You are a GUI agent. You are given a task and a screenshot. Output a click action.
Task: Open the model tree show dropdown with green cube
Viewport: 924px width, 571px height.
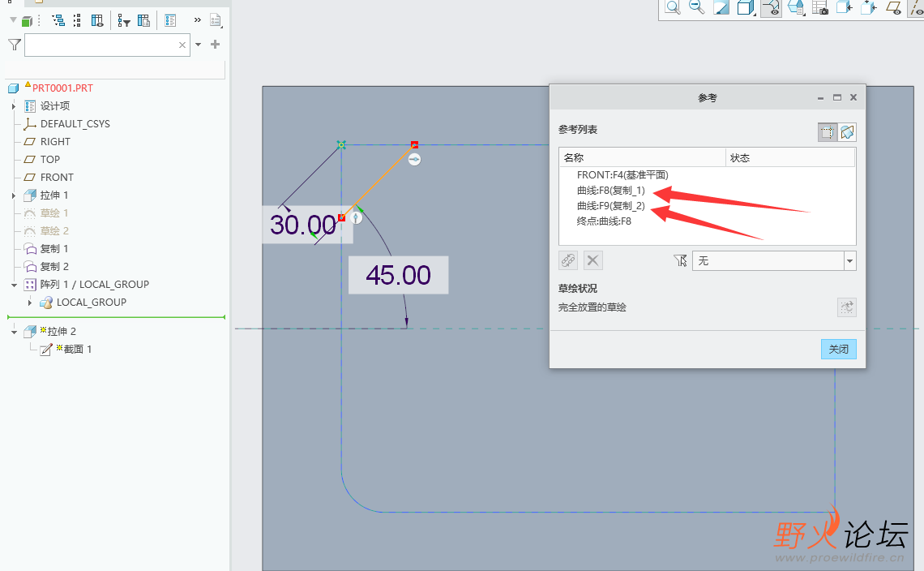(x=22, y=21)
